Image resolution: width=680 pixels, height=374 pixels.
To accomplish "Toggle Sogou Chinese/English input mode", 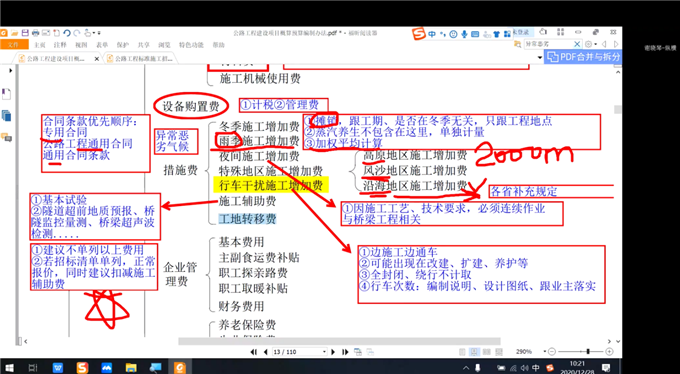I will (432, 34).
